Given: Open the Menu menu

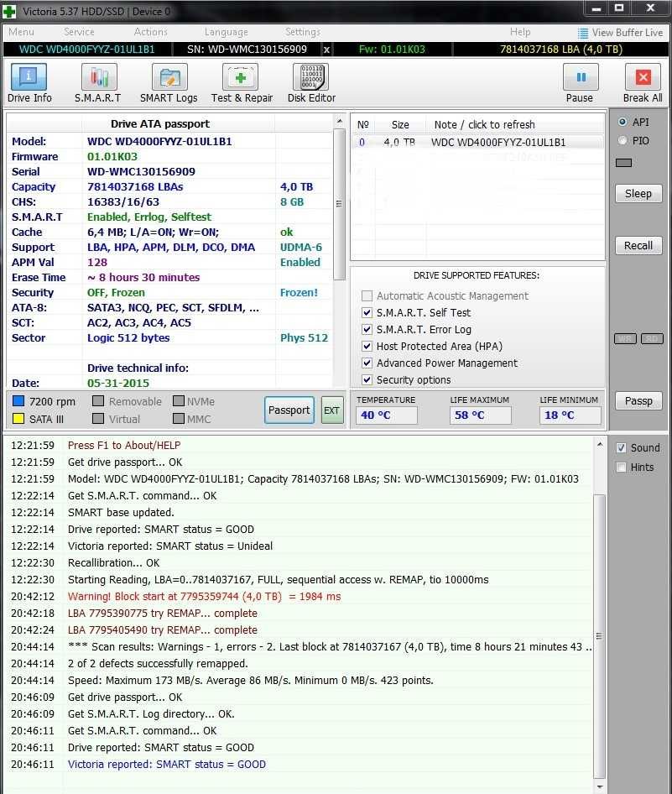Looking at the screenshot, I should pyautogui.click(x=21, y=32).
